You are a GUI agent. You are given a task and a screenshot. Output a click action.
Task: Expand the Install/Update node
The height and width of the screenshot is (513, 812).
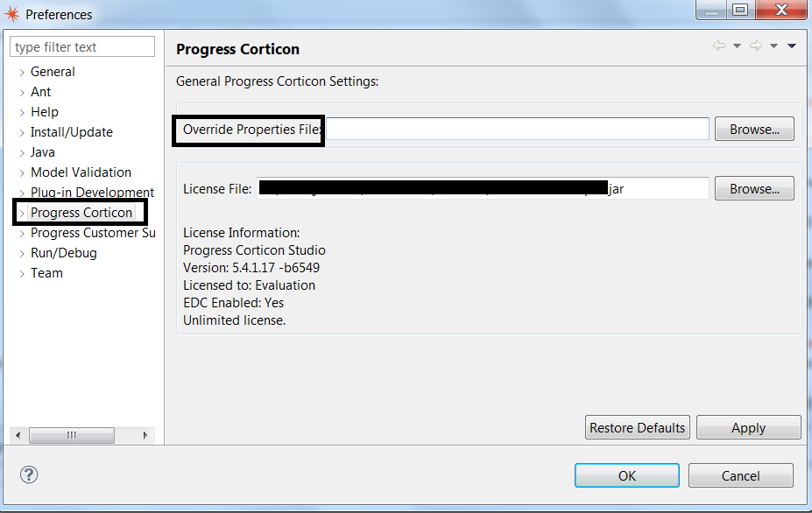click(x=22, y=133)
